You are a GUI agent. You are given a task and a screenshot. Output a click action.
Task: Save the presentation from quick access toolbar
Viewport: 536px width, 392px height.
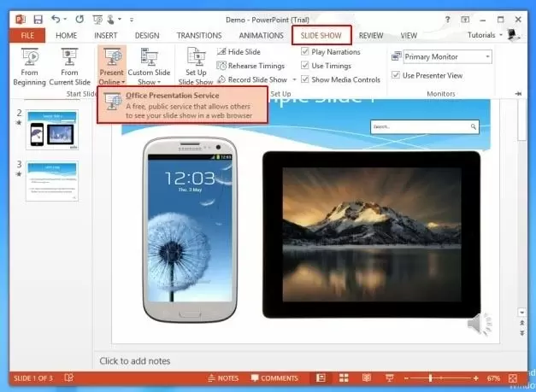[38, 19]
